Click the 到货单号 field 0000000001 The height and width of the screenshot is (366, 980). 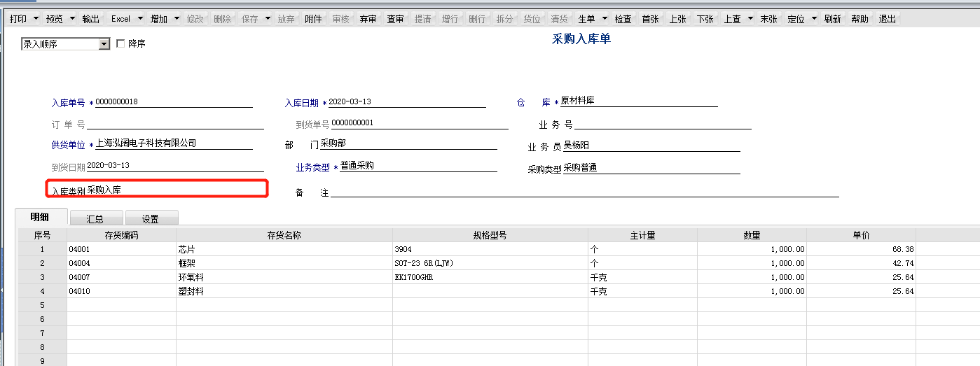420,124
